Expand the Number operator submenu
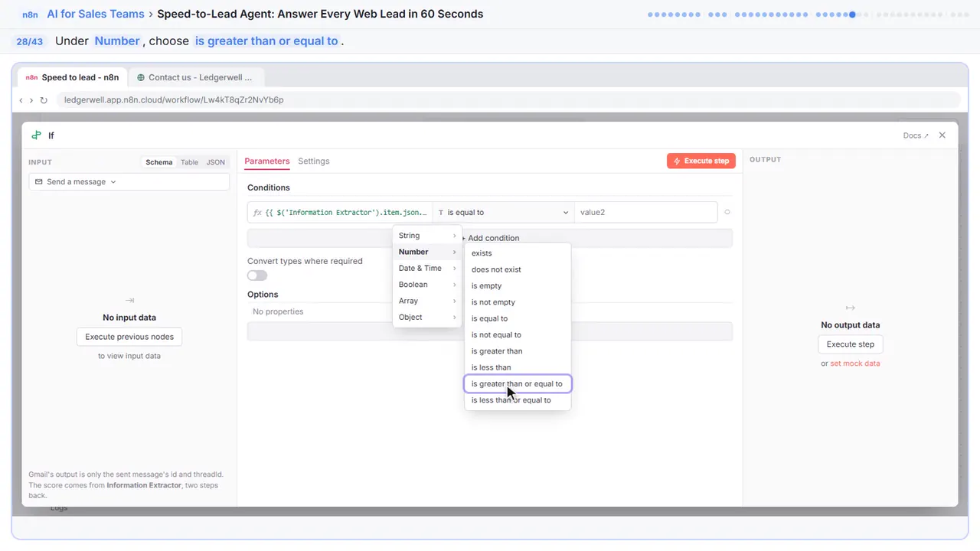The image size is (980, 551). [x=427, y=252]
